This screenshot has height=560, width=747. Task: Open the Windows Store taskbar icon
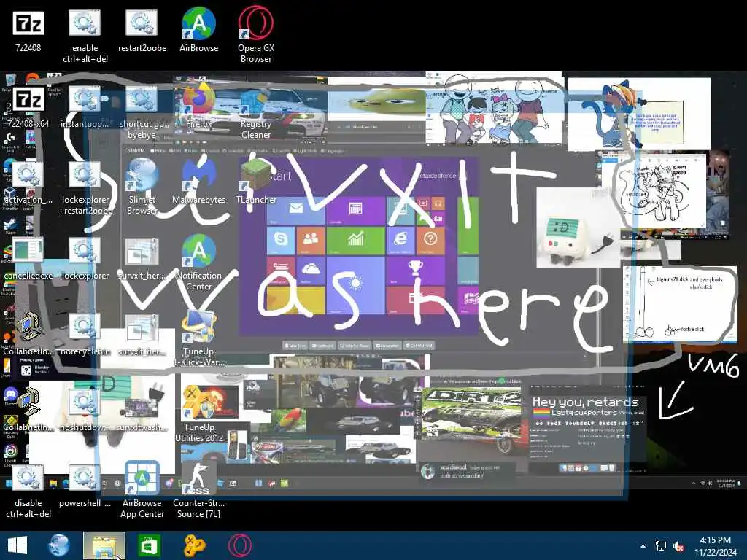[x=149, y=545]
